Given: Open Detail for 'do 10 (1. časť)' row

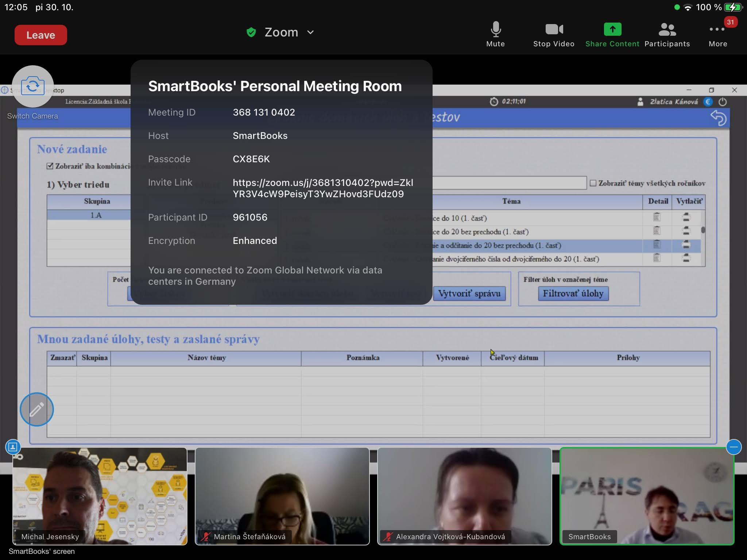Looking at the screenshot, I should click(657, 217).
